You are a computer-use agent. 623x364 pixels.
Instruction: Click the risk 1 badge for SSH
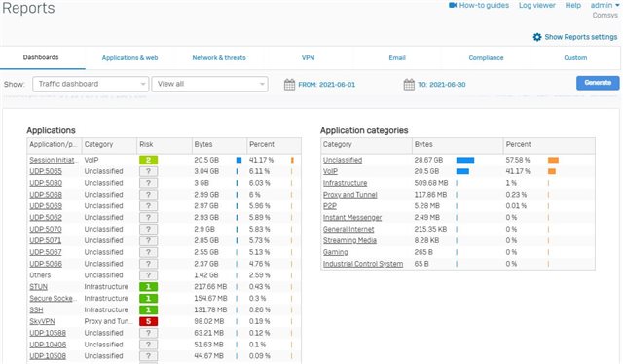click(148, 309)
